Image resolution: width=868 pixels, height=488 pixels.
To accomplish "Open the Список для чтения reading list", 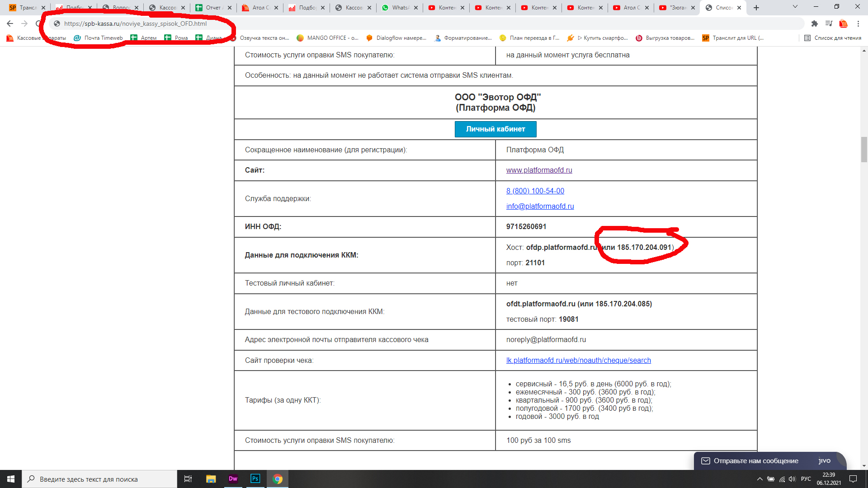I will pos(833,38).
